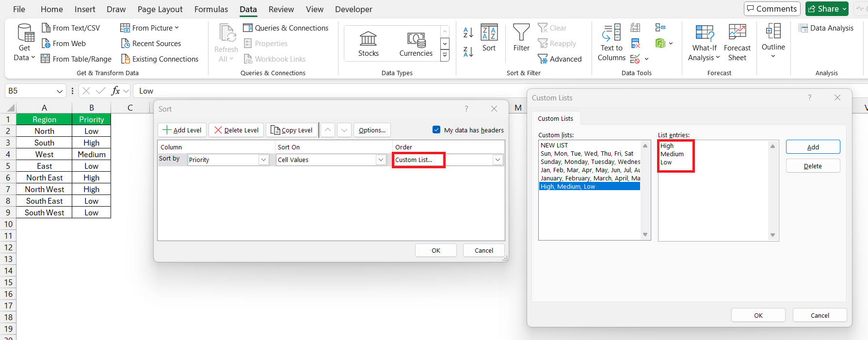
Task: Move the sort level down
Action: pyautogui.click(x=344, y=130)
